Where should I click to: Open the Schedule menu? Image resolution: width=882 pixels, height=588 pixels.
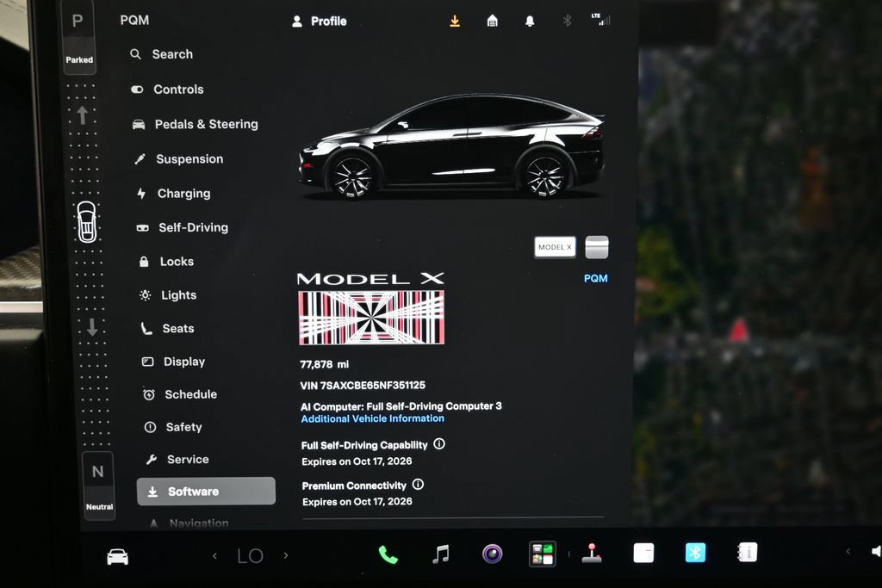[180, 394]
